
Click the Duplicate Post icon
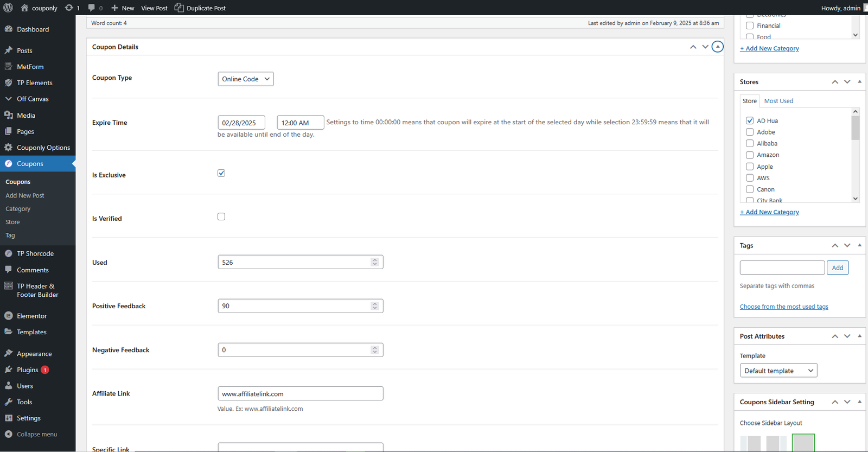[179, 8]
